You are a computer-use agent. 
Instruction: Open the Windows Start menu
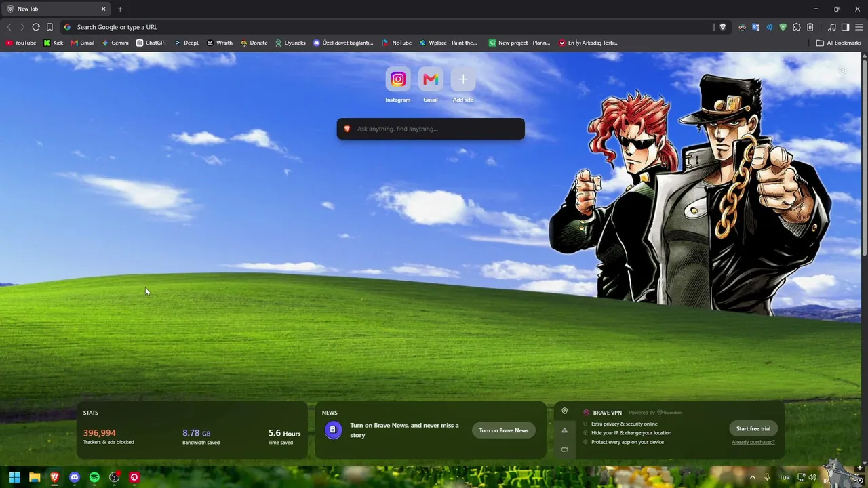(14, 477)
